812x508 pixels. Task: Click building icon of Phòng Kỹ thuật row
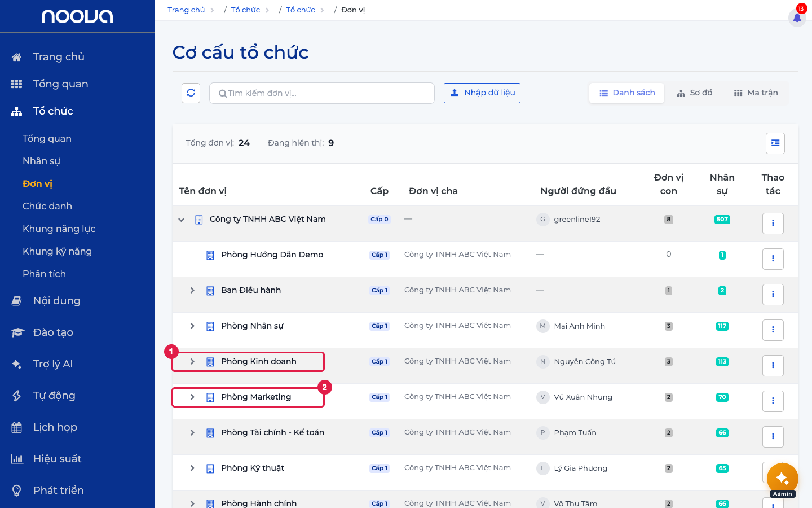(x=210, y=468)
